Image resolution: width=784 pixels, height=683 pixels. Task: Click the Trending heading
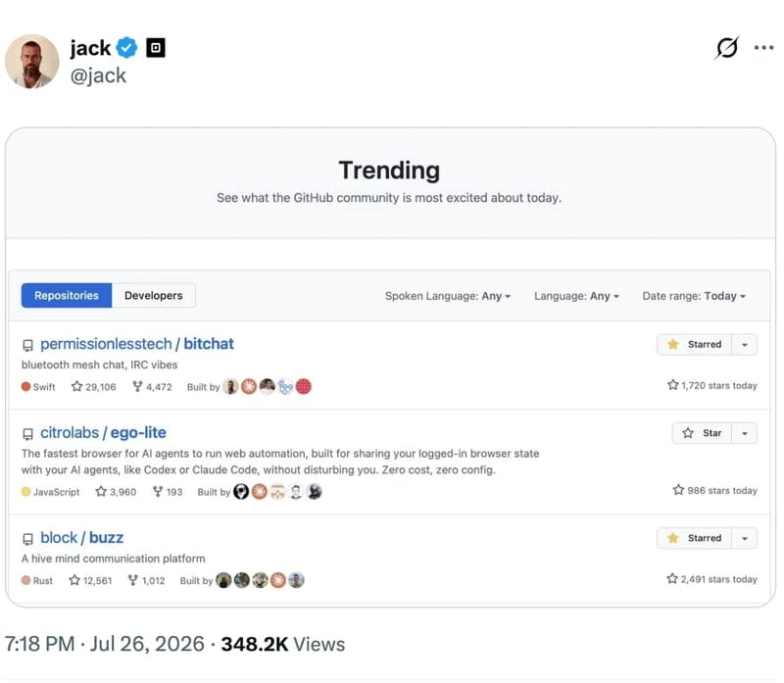coord(389,171)
